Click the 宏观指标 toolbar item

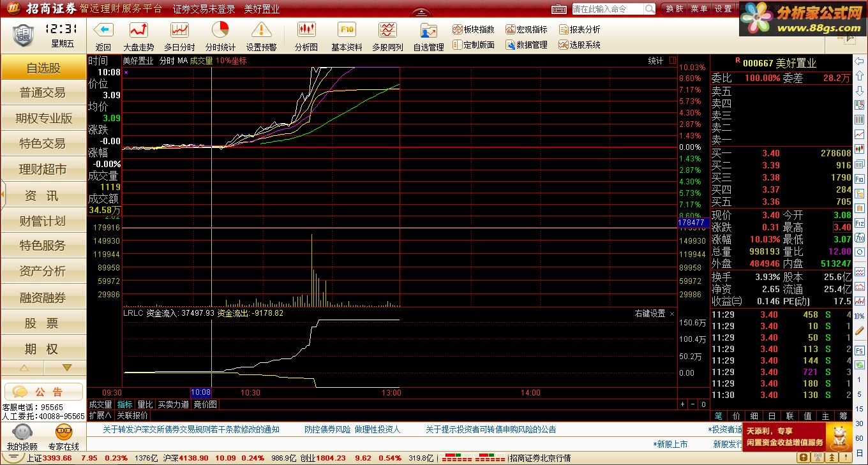(x=527, y=29)
